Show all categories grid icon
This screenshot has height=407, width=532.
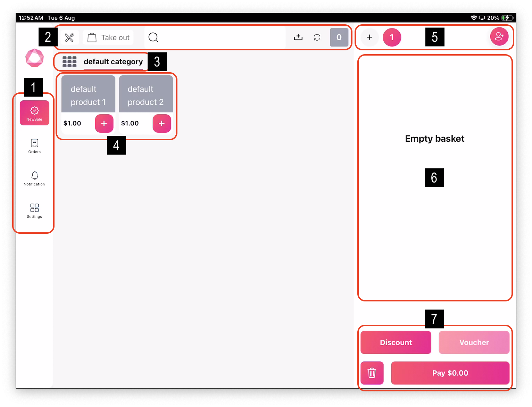point(69,62)
